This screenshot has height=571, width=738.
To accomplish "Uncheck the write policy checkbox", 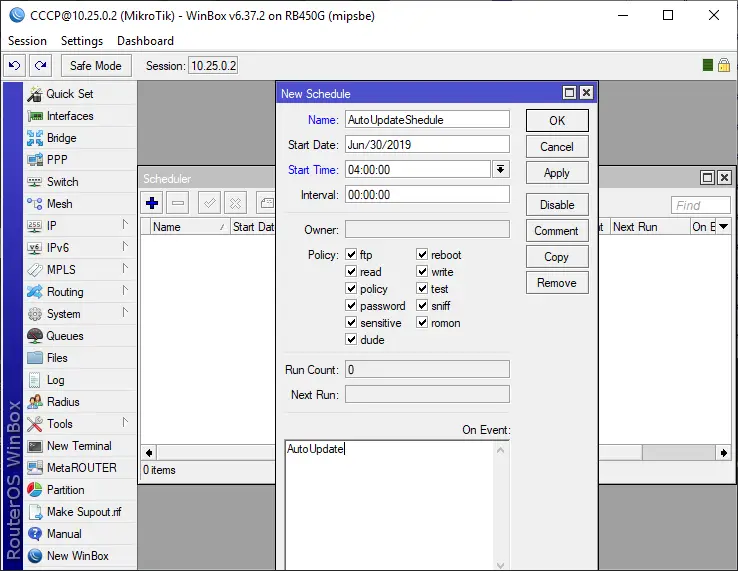I will pyautogui.click(x=422, y=272).
